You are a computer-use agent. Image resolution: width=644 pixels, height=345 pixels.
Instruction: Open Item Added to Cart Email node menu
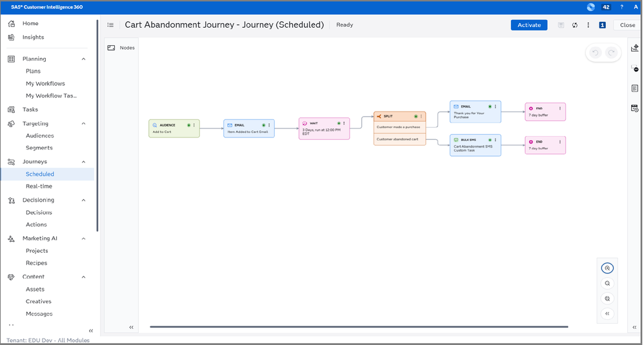coord(269,125)
